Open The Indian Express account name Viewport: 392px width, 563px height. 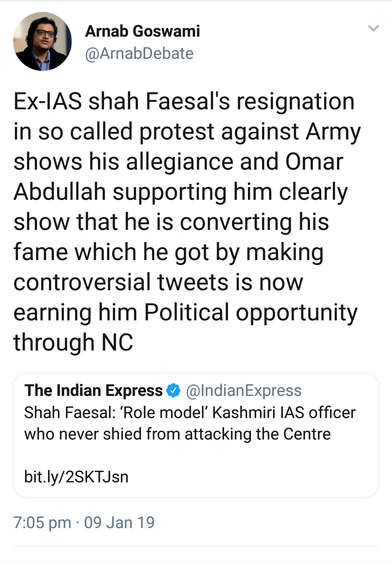(x=93, y=390)
